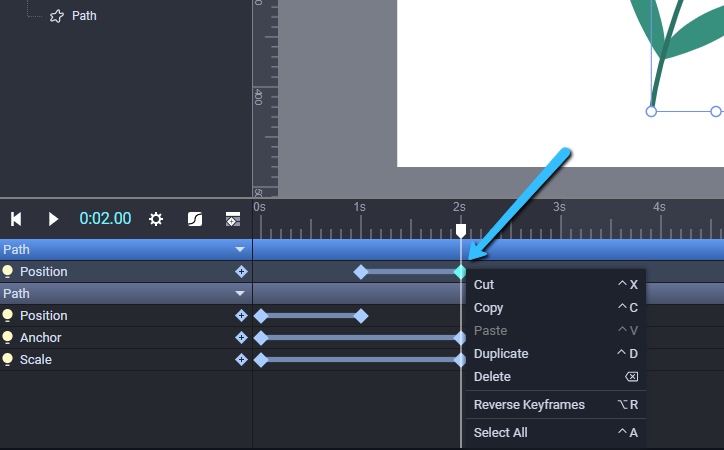This screenshot has height=450, width=724.
Task: Jump to start of timeline
Action: [x=16, y=219]
